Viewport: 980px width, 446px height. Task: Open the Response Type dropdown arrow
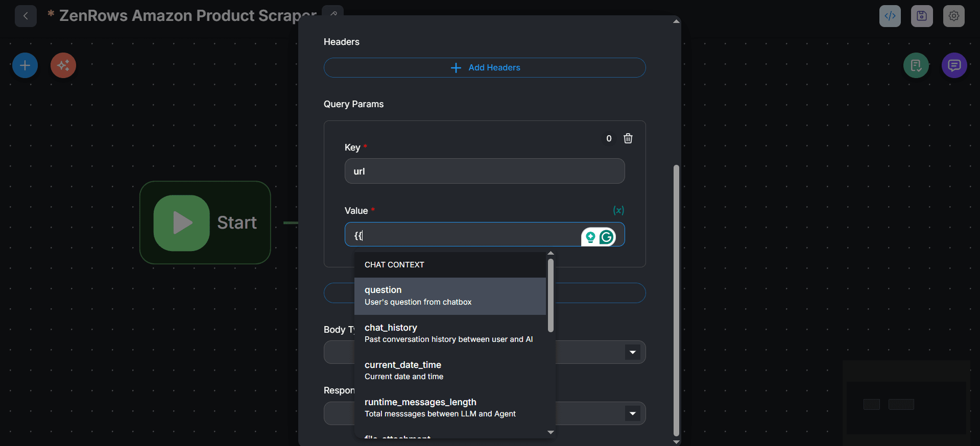click(633, 413)
